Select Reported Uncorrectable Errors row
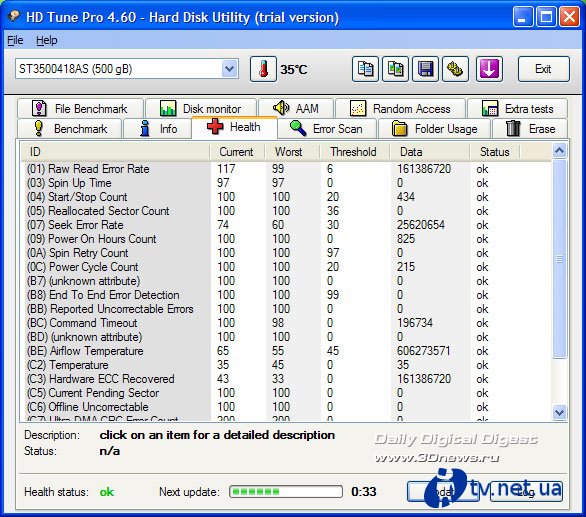 pyautogui.click(x=286, y=309)
